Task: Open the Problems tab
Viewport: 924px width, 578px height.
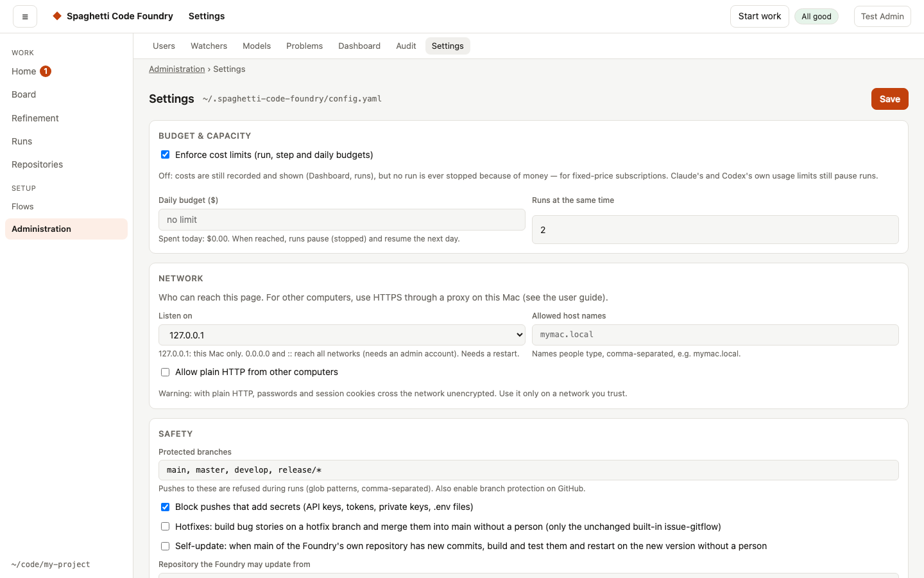Action: coord(304,46)
